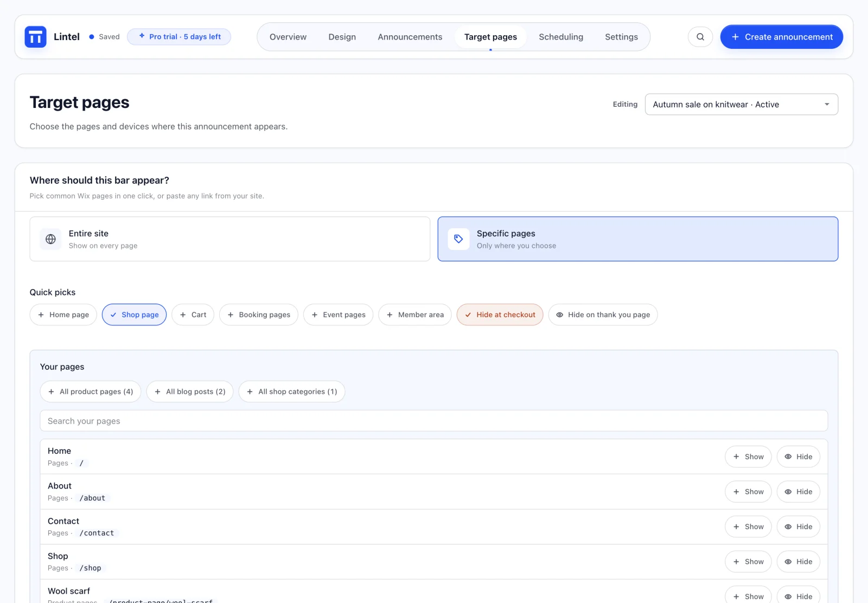Add All blog posts (2)

click(190, 392)
